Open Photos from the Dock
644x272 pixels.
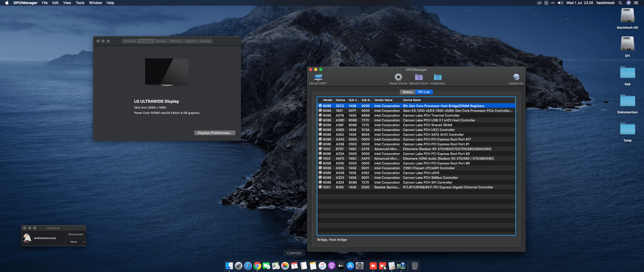[x=285, y=266]
